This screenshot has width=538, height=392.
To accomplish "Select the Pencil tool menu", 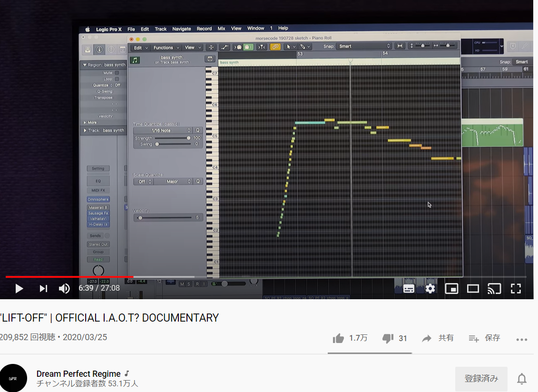I will (305, 46).
